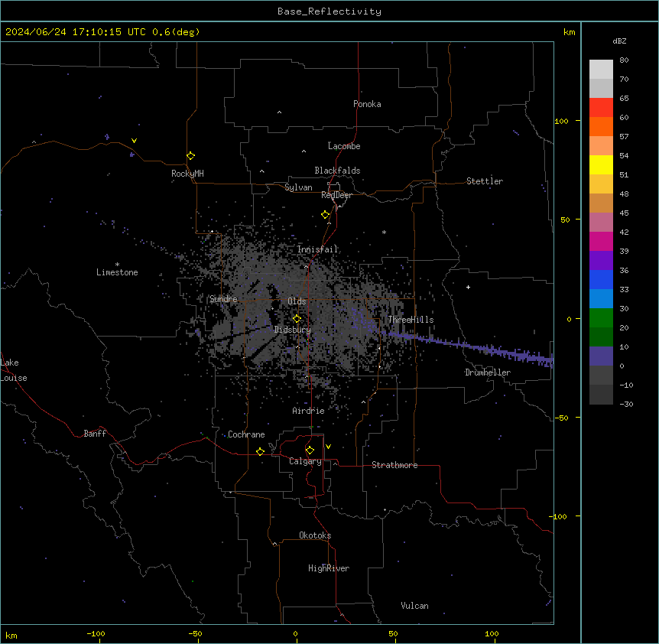The image size is (659, 644).
Task: Click the white asterisk east of Innisfail
Action: 384,232
